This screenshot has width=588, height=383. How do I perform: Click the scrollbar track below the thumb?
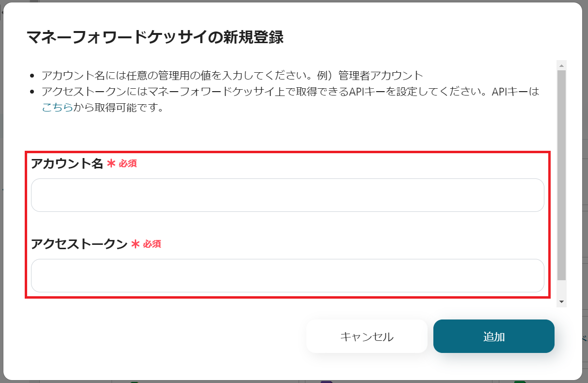click(x=562, y=288)
